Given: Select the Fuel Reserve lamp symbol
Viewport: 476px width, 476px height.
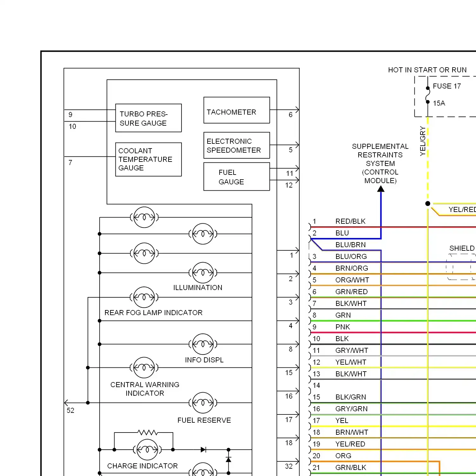Looking at the screenshot, I should click(203, 403).
